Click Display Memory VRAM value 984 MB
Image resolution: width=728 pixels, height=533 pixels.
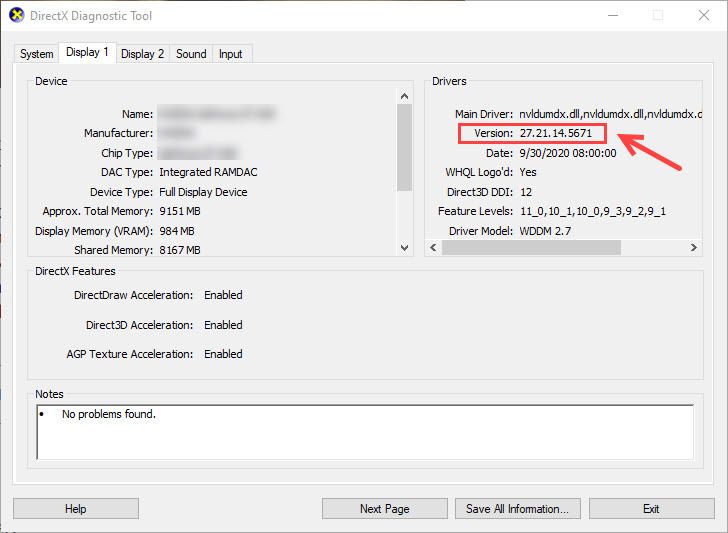[x=177, y=231]
